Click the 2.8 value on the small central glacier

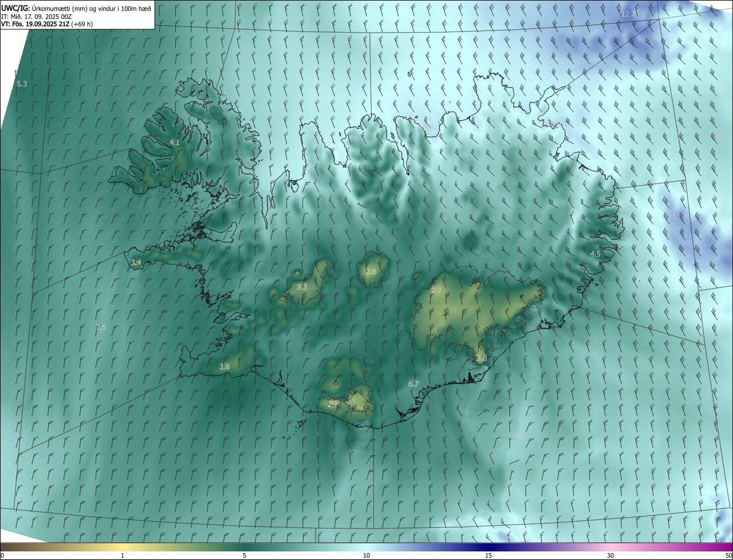coord(371,271)
